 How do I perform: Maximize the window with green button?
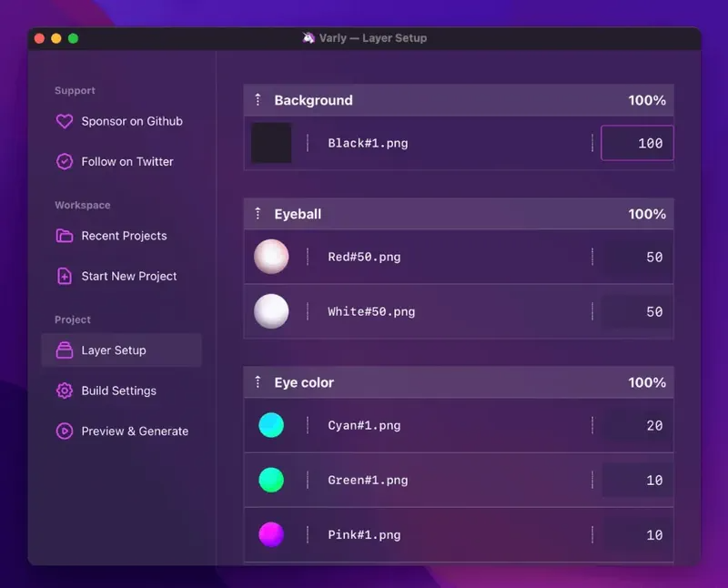pos(73,38)
